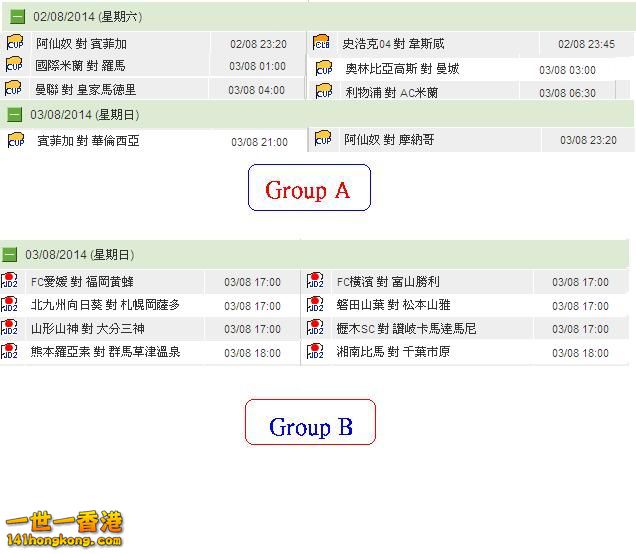Click the CUP icon beside 曼聯 對 皇家馬德里
Viewport: 636px width, 554px height.
coord(13,88)
